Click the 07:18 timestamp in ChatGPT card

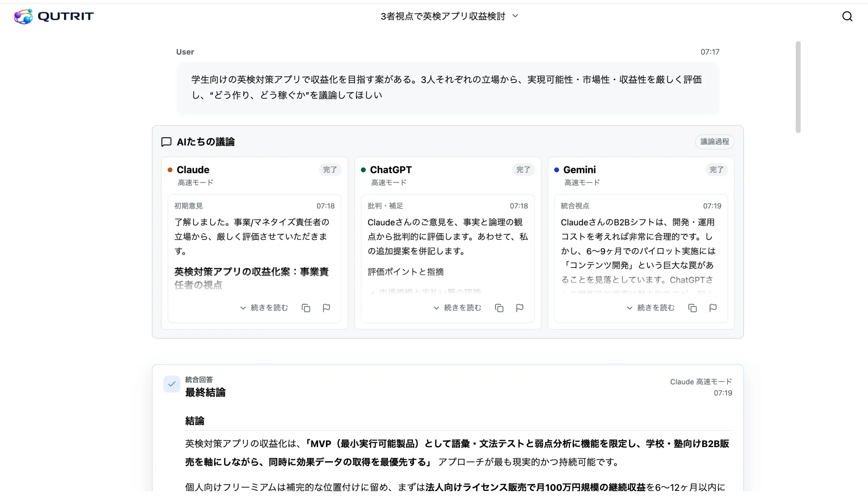coord(518,206)
